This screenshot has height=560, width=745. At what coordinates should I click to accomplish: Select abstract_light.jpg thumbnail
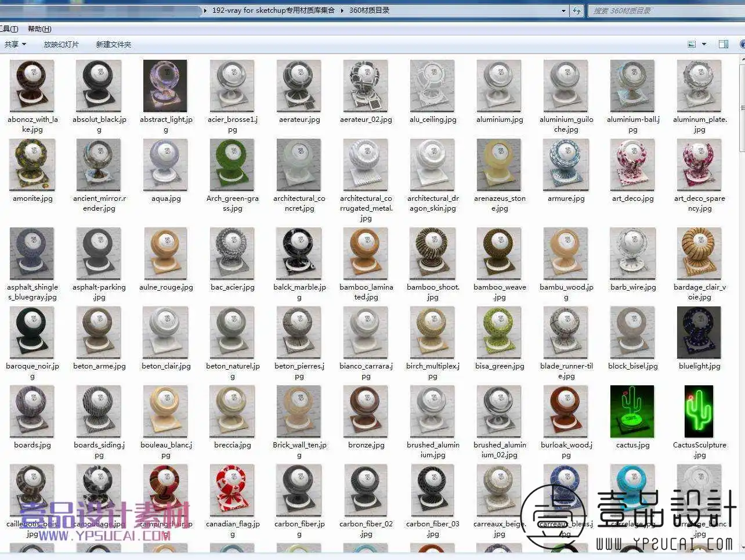(165, 86)
